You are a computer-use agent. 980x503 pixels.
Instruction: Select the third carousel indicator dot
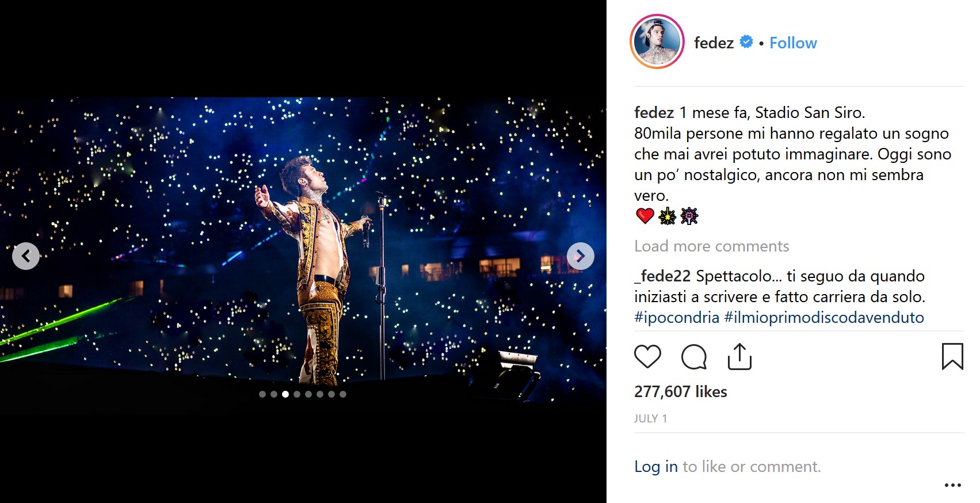[x=285, y=395]
